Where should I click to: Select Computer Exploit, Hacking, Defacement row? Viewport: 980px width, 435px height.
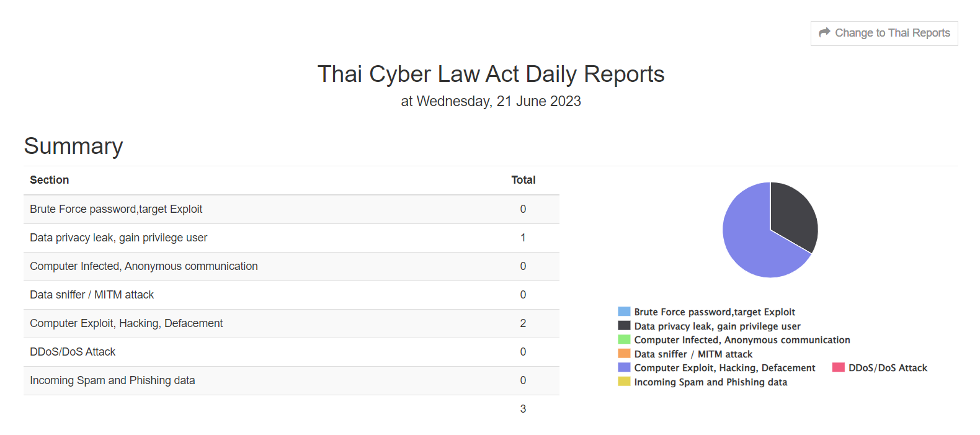coord(291,323)
